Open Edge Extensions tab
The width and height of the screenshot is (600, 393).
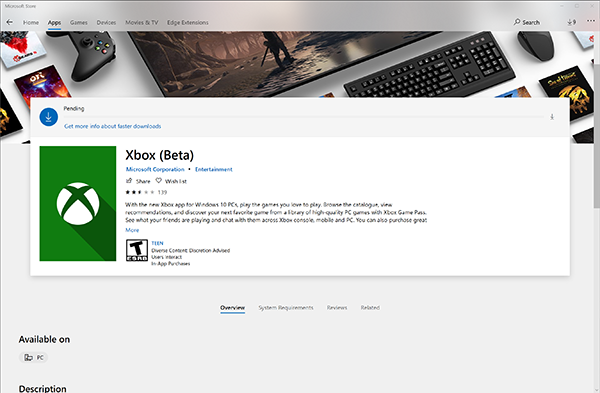click(x=188, y=23)
